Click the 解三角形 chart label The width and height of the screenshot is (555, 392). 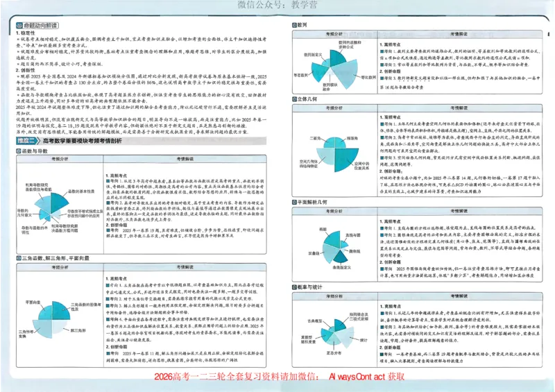78,330
